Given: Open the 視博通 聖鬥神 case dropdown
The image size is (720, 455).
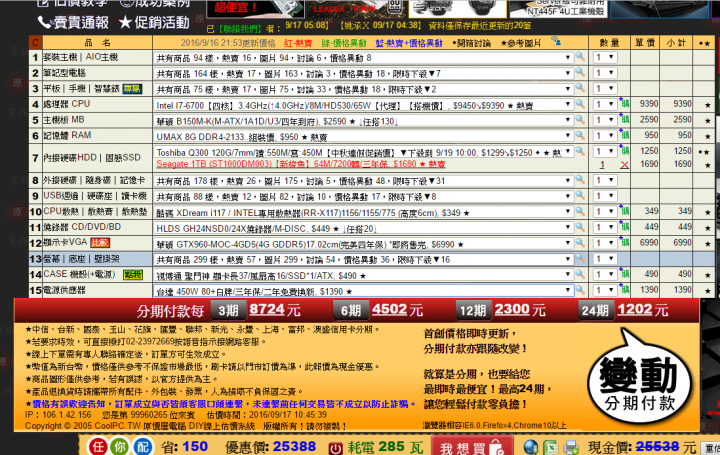Looking at the screenshot, I should click(x=363, y=275).
